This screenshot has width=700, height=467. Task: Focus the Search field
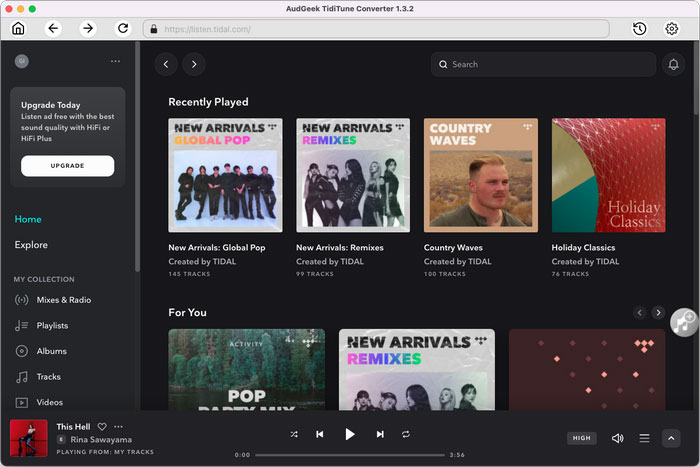(543, 64)
